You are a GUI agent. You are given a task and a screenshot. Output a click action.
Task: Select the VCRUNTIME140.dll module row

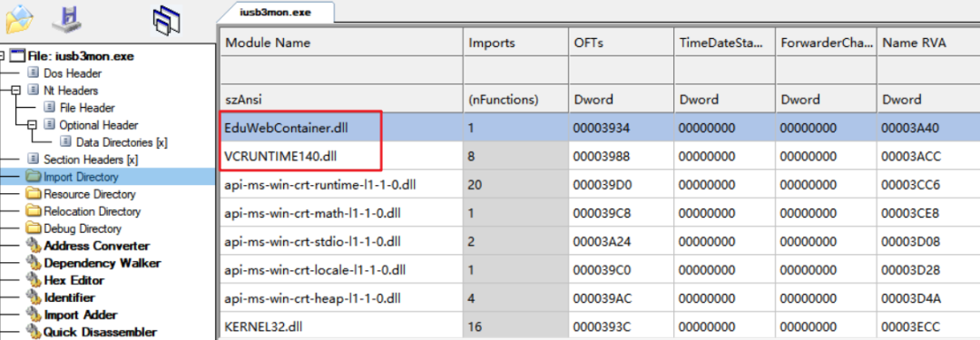click(600, 156)
